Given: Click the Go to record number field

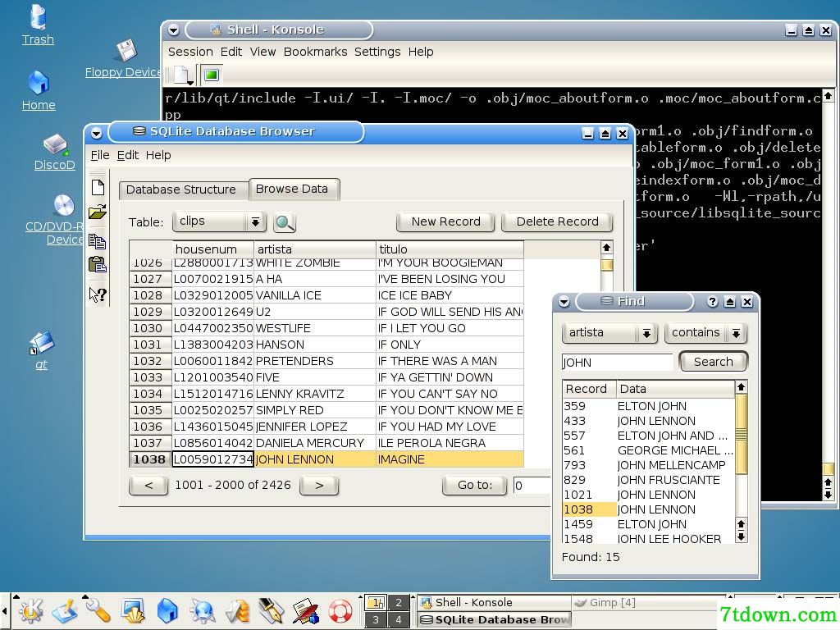Looking at the screenshot, I should pos(532,486).
